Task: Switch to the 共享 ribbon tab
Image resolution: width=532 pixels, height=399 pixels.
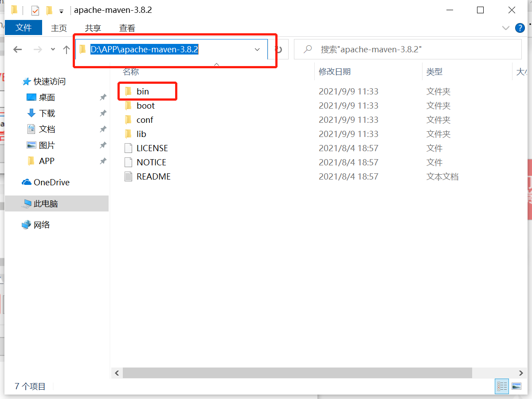Action: 93,28
